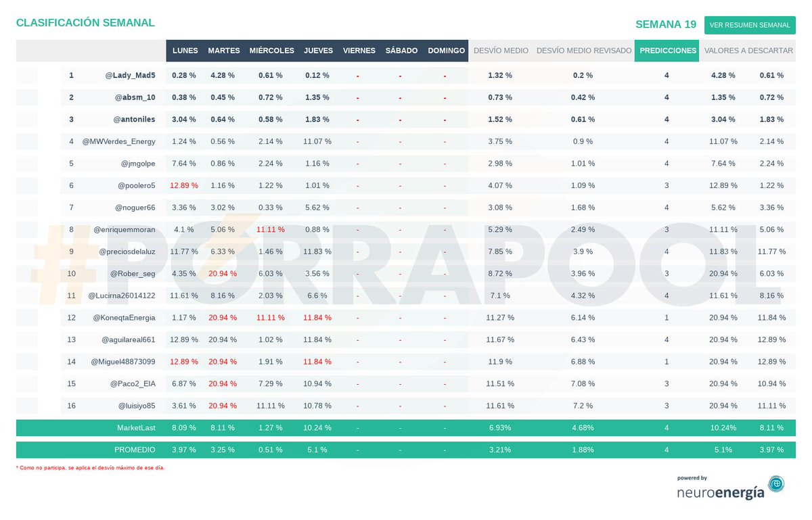Click PROMEDIO Miércoles value 0.51 %
This screenshot has height=520, width=812.
[271, 450]
